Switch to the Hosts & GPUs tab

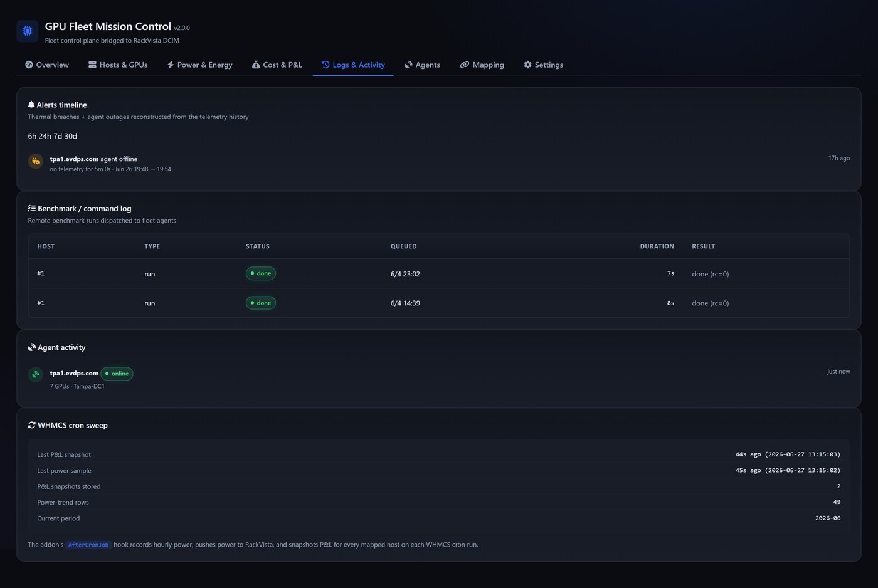point(118,65)
